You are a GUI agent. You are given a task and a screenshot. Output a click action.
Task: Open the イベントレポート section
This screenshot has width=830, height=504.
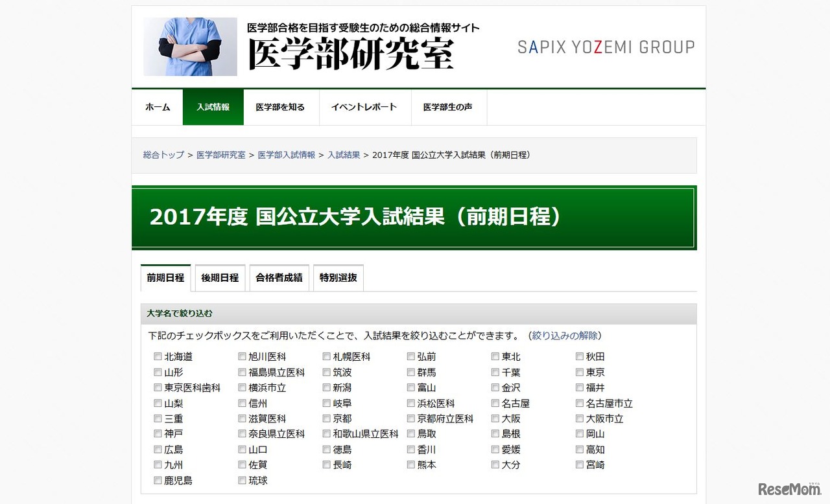pyautogui.click(x=364, y=107)
